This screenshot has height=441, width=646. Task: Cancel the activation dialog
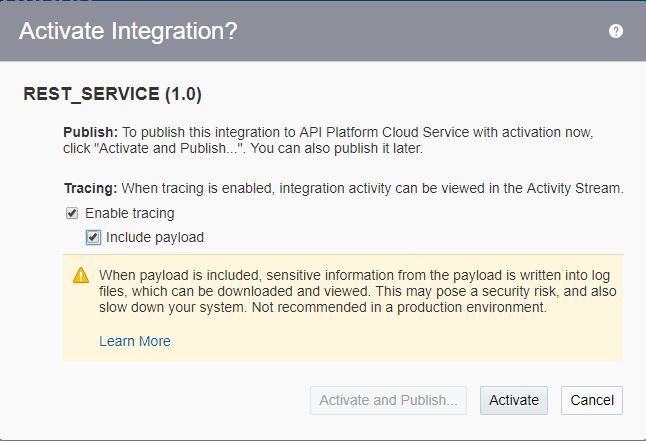pos(592,400)
